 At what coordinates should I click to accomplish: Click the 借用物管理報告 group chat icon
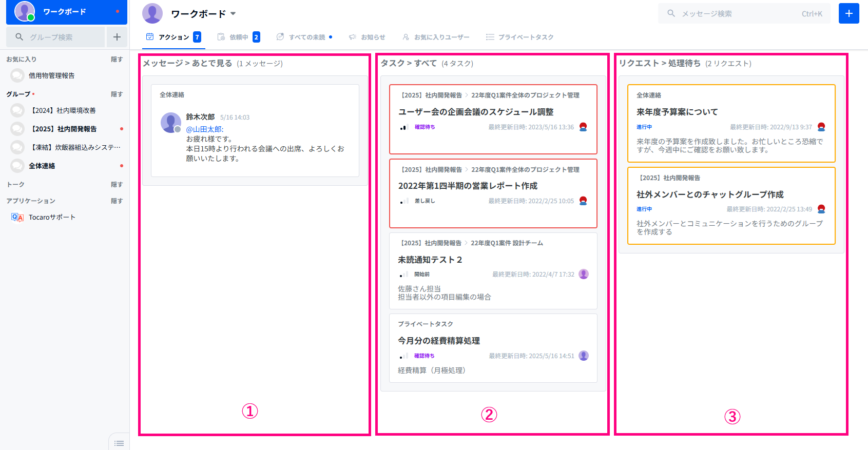coord(17,75)
